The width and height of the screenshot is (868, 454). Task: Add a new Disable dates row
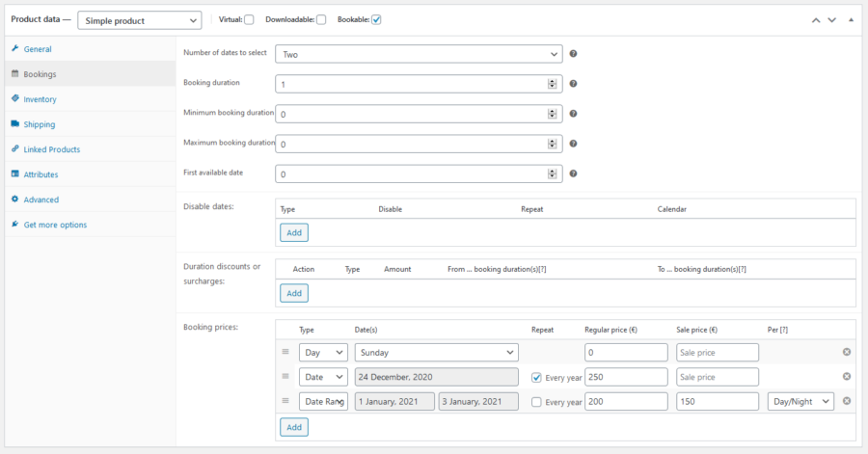point(294,233)
